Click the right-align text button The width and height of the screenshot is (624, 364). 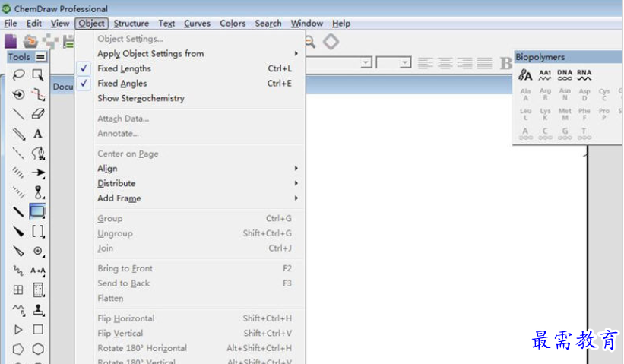(x=465, y=63)
